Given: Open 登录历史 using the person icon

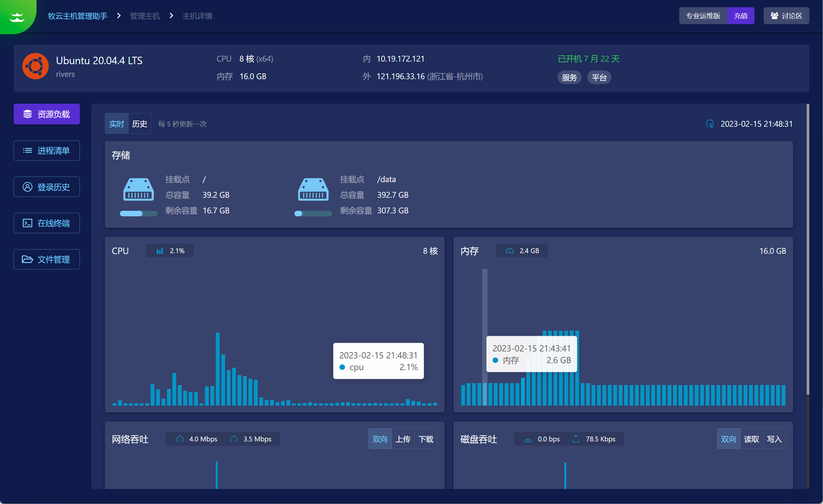Looking at the screenshot, I should coord(27,187).
